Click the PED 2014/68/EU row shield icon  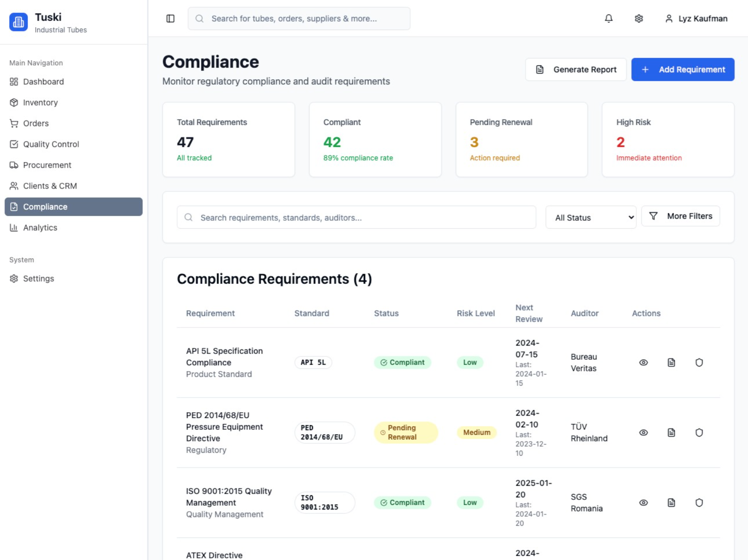[x=699, y=432]
